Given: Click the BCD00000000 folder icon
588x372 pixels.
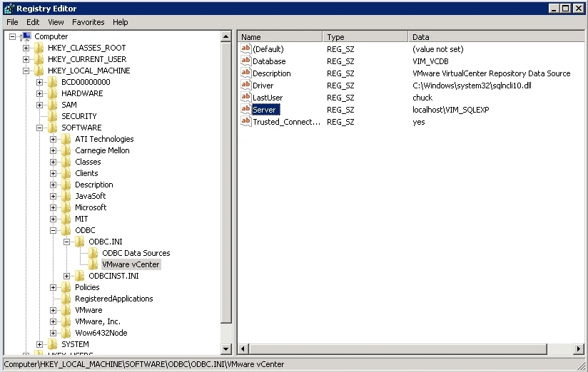Looking at the screenshot, I should tap(53, 82).
